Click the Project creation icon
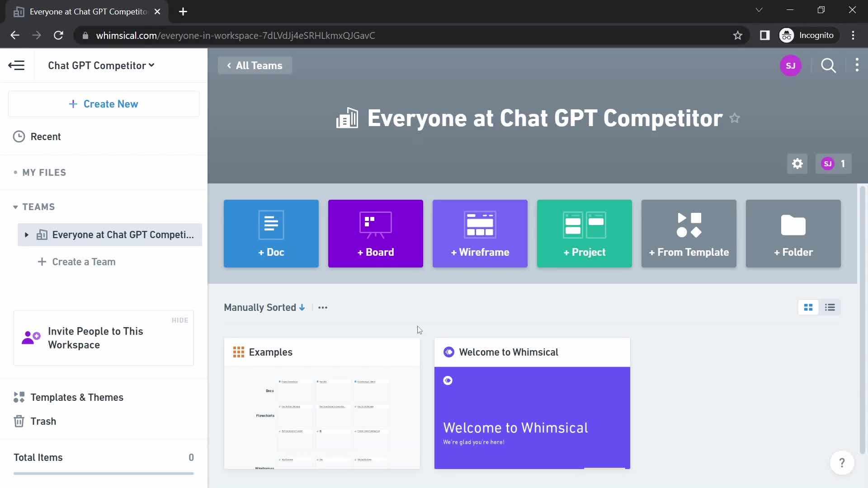The width and height of the screenshot is (868, 488). click(x=584, y=233)
